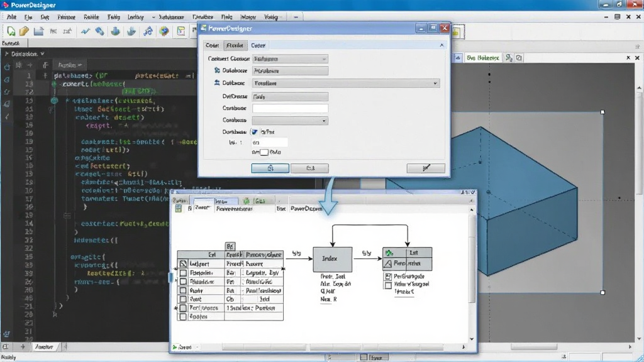Click the green icon in the diagram window tab row
The height and width of the screenshot is (362, 644).
point(246,200)
